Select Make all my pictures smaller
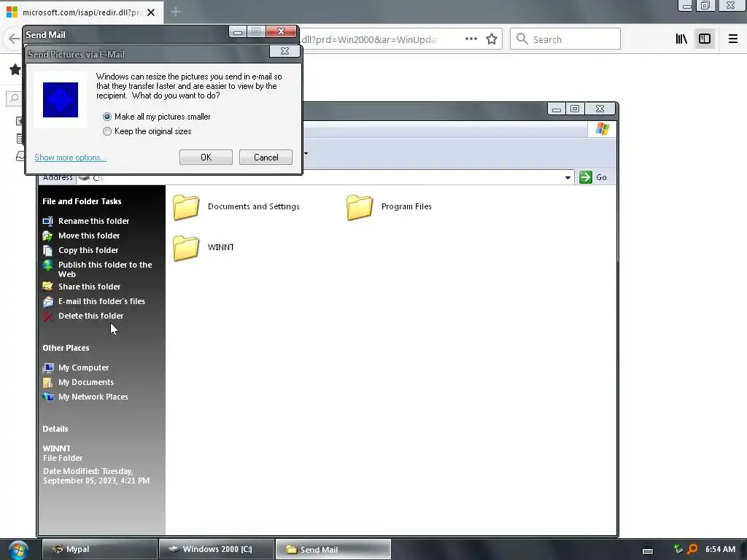This screenshot has height=560, width=747. click(x=156, y=117)
